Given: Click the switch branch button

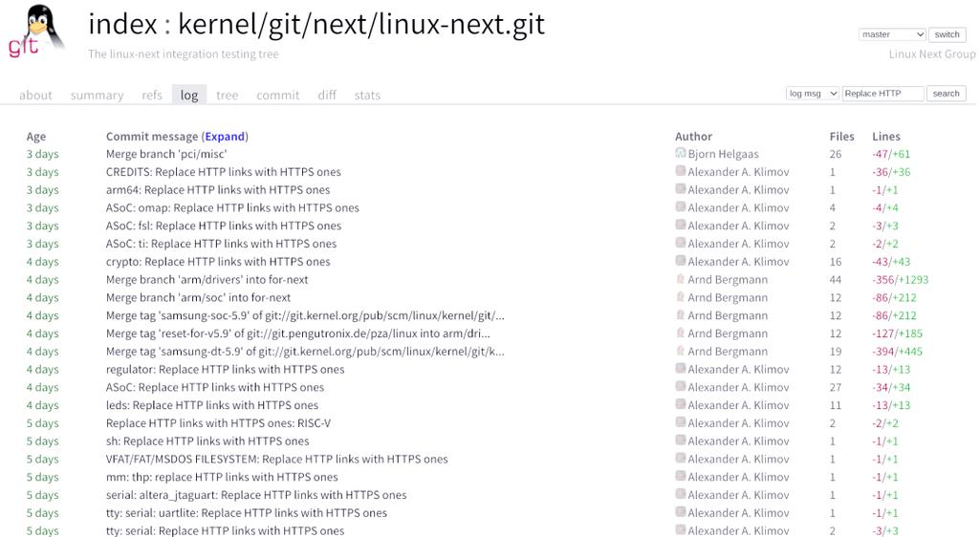Looking at the screenshot, I should [x=947, y=34].
